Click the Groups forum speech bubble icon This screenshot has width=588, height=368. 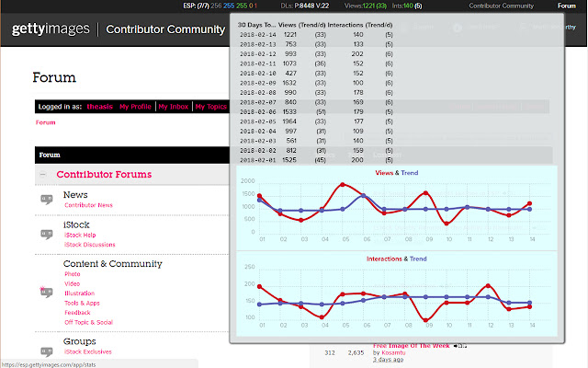pyautogui.click(x=47, y=351)
